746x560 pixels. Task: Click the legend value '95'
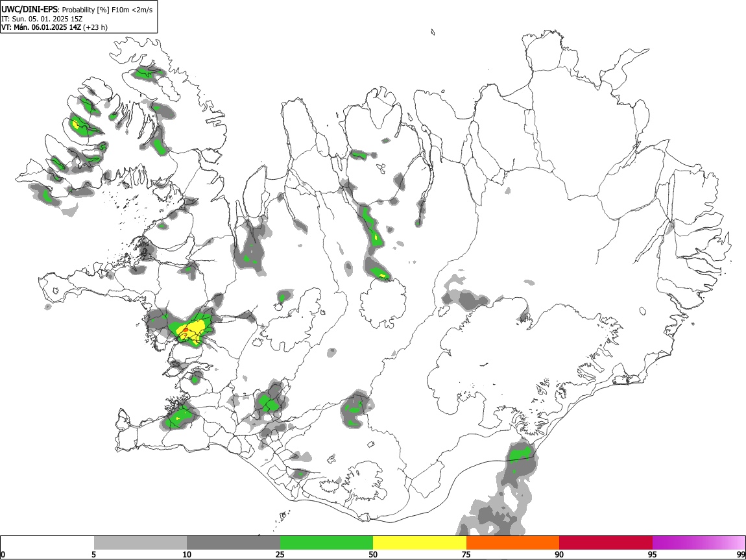coord(653,554)
